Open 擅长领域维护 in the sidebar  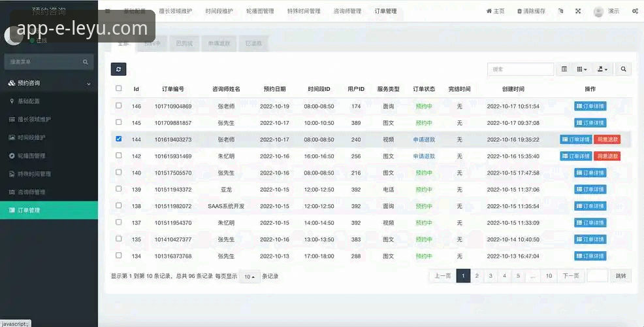click(35, 119)
